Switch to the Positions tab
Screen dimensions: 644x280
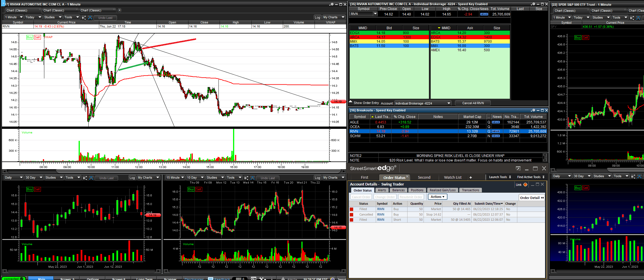tap(417, 190)
